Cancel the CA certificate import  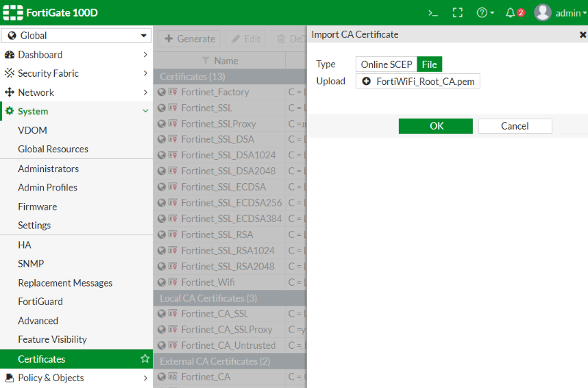(x=515, y=126)
